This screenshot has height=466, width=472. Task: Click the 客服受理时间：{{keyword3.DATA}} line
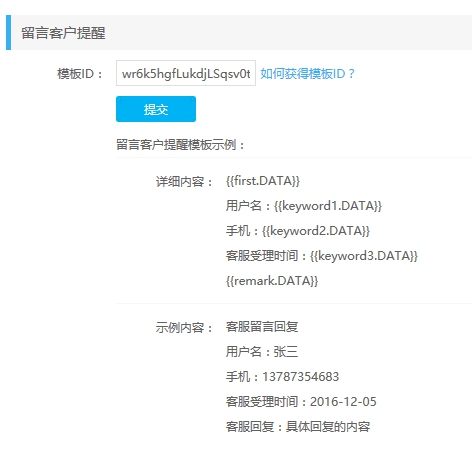(x=322, y=256)
